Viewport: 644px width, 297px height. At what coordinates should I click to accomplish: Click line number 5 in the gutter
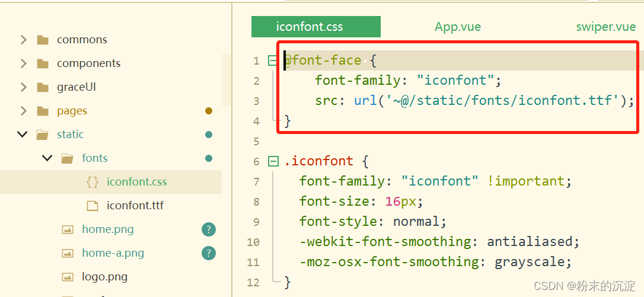coord(257,142)
